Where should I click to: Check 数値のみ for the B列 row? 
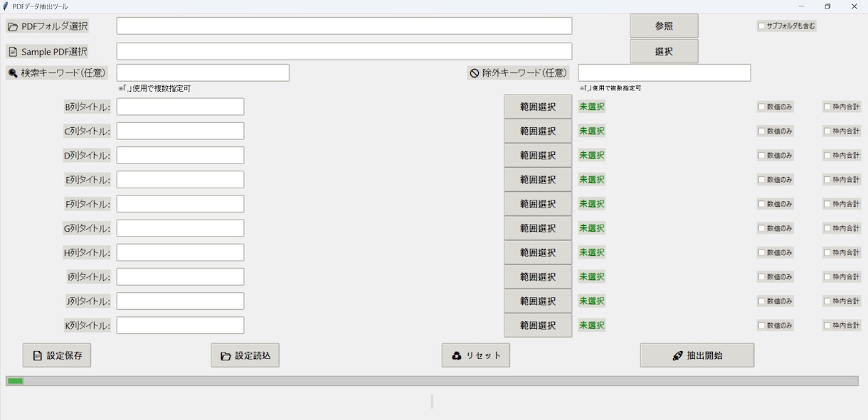point(761,107)
